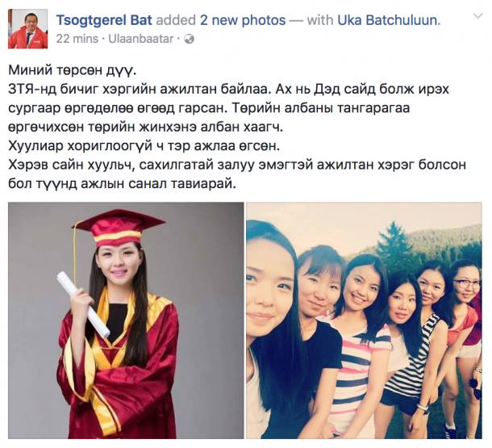Click the closest face in group selfie
The height and width of the screenshot is (448, 492).
(270, 283)
